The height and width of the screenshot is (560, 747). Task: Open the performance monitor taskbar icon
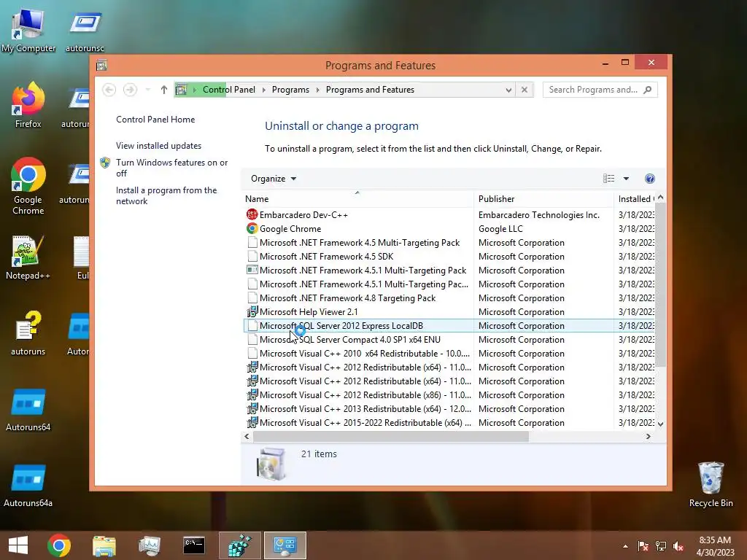(149, 545)
